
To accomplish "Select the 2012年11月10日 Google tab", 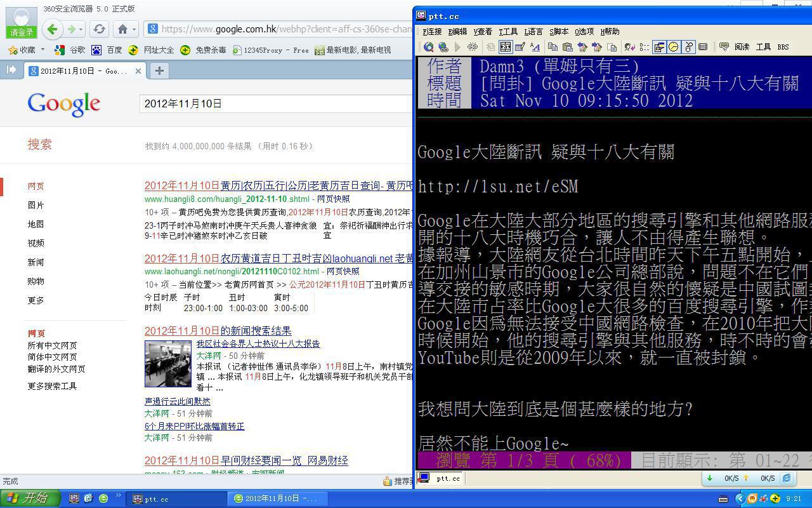I will point(84,71).
